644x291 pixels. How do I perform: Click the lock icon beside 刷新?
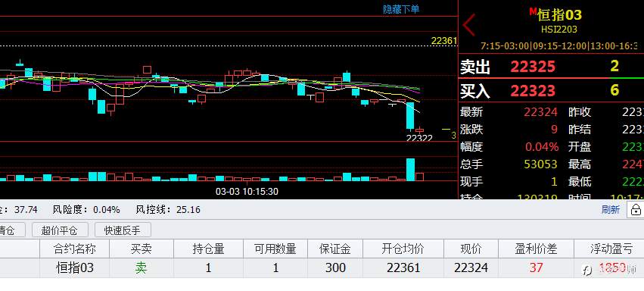click(x=636, y=210)
